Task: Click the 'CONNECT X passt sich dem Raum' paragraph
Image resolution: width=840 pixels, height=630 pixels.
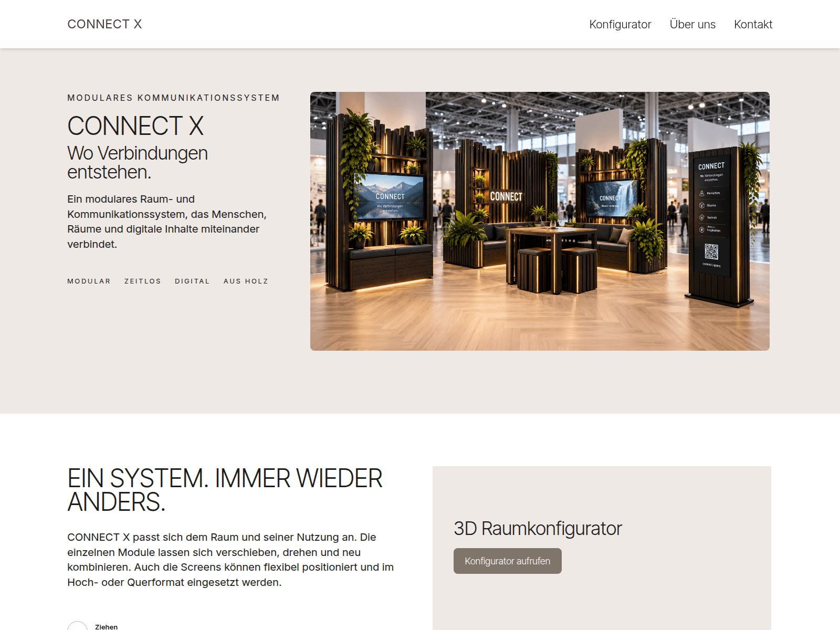Action: (x=230, y=560)
